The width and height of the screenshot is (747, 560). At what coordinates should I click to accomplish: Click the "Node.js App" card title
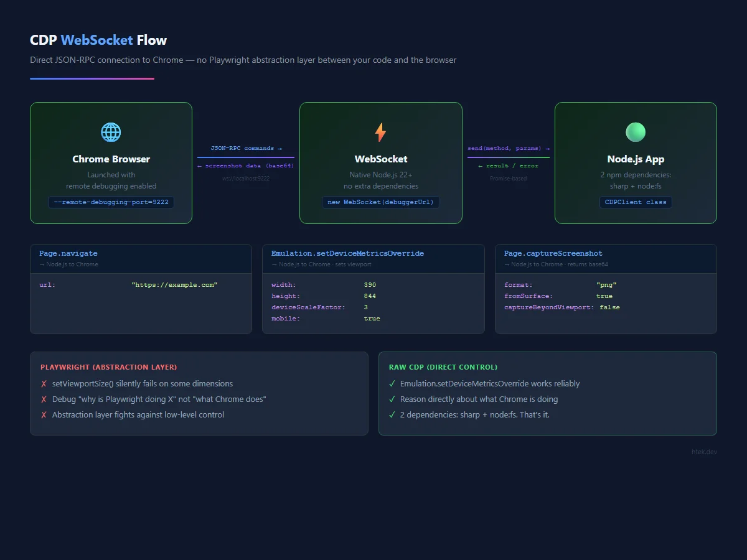coord(636,159)
